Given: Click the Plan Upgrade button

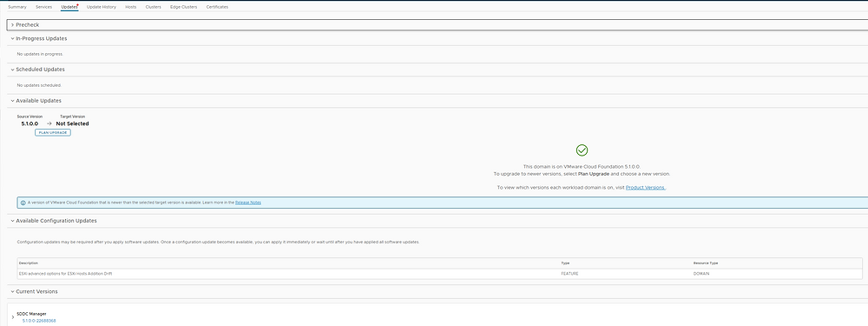Looking at the screenshot, I should (x=53, y=132).
